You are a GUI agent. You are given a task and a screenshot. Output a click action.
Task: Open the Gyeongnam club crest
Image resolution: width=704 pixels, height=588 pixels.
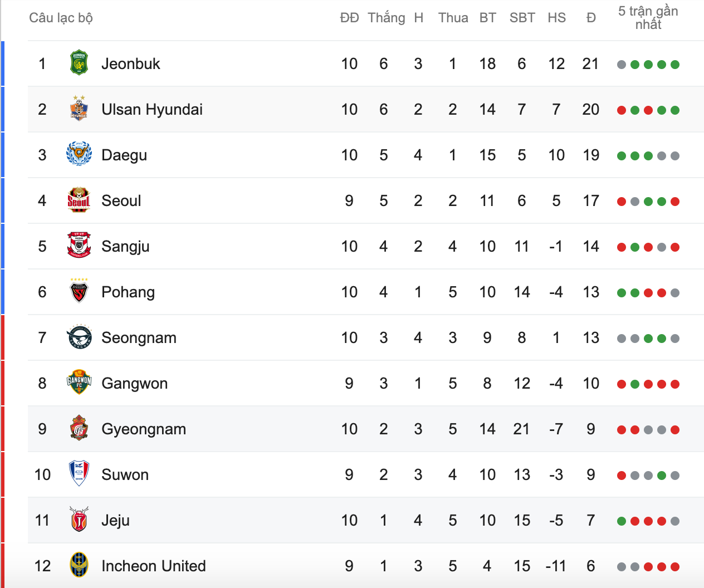tap(79, 428)
